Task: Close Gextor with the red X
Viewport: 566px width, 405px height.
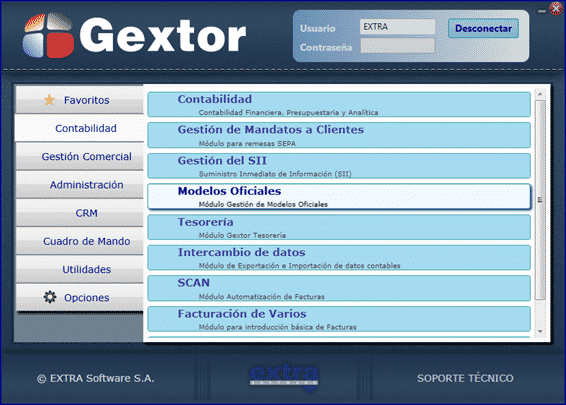Action: coord(556,9)
